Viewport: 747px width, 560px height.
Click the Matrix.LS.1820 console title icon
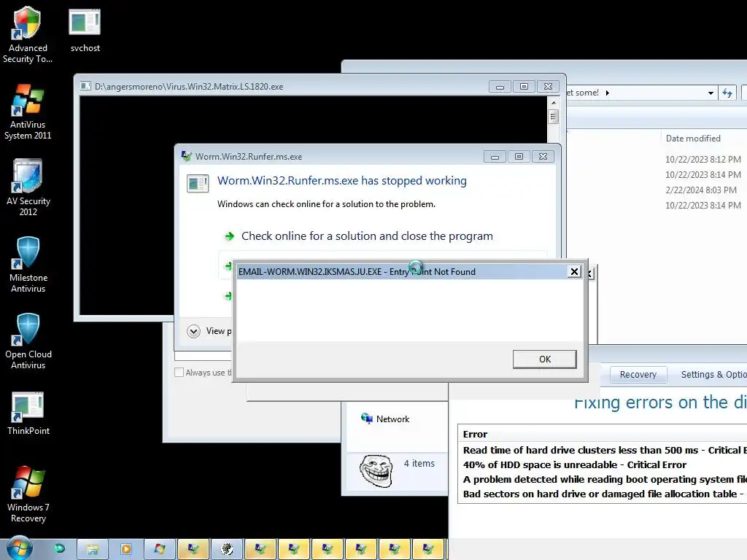tap(86, 86)
